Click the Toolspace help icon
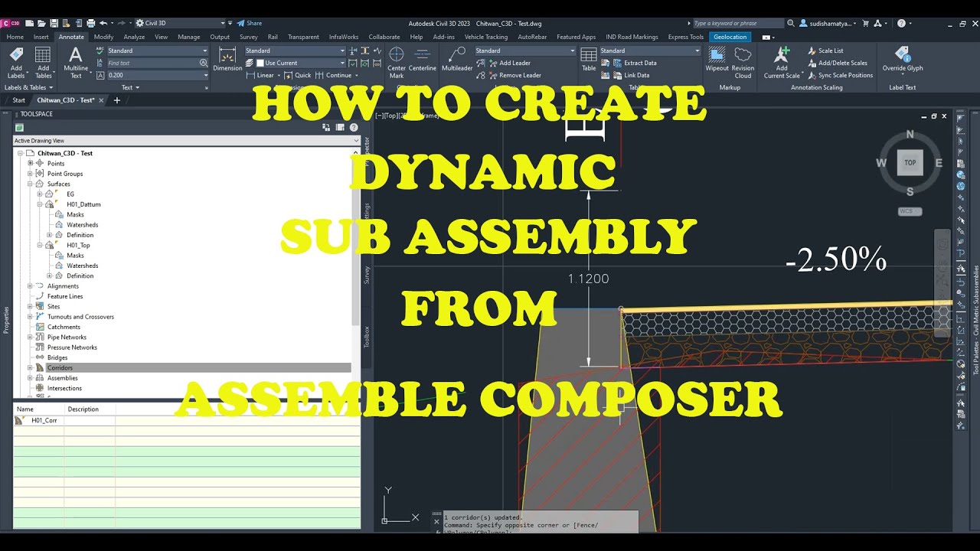Viewport: 980px width, 551px height. [354, 127]
